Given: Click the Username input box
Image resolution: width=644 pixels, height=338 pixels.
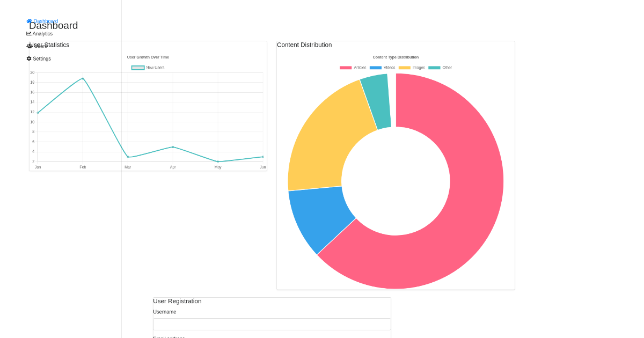Looking at the screenshot, I should pyautogui.click(x=272, y=324).
